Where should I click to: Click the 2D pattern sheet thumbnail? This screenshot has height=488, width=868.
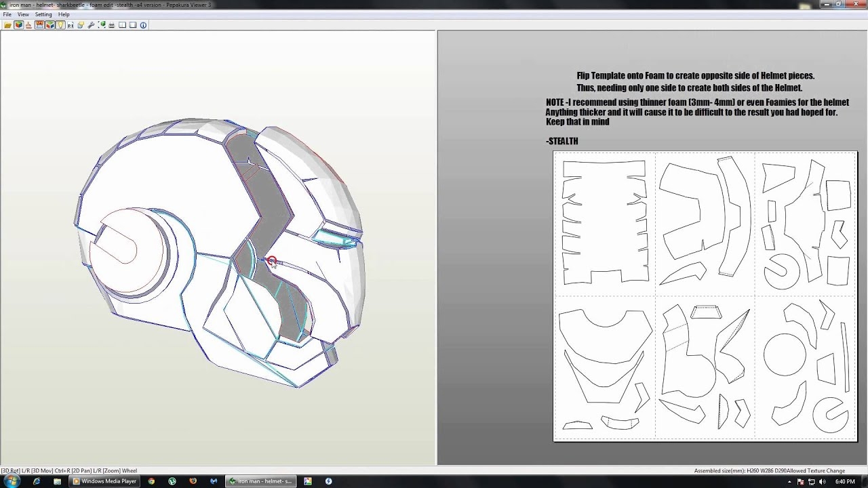705,296
